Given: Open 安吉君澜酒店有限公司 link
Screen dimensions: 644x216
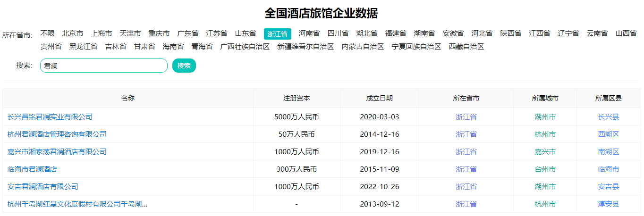Looking at the screenshot, I should coord(43,187).
